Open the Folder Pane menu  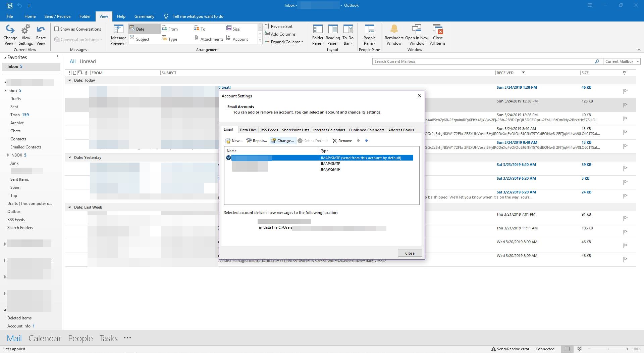pos(318,35)
